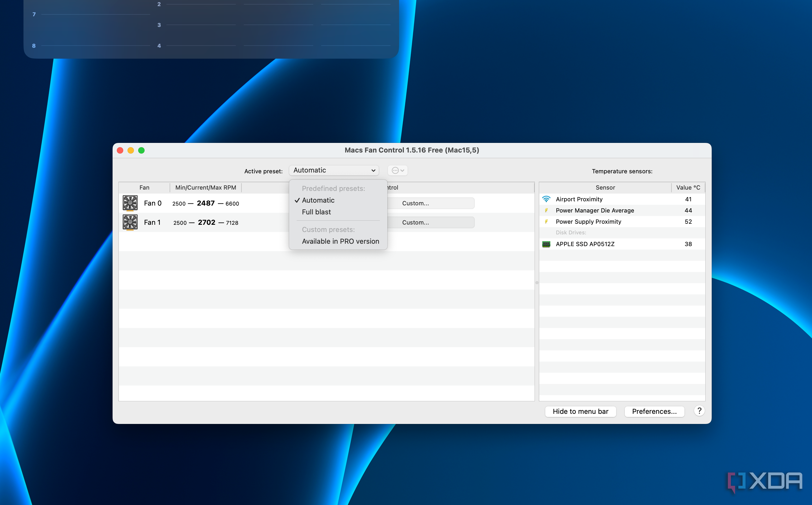812x505 pixels.
Task: Open the Active preset Automatic dropdown
Action: [333, 170]
